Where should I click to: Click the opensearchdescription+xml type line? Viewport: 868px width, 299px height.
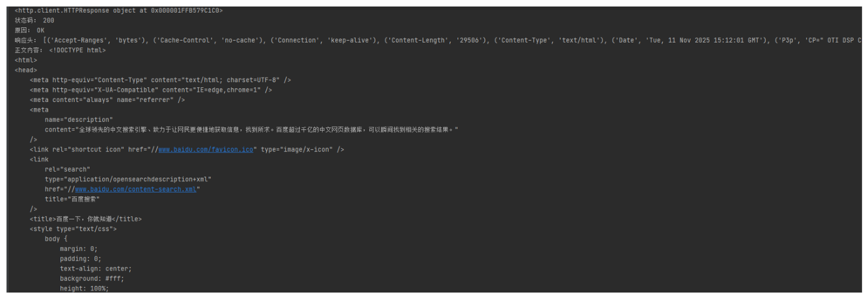coord(128,179)
